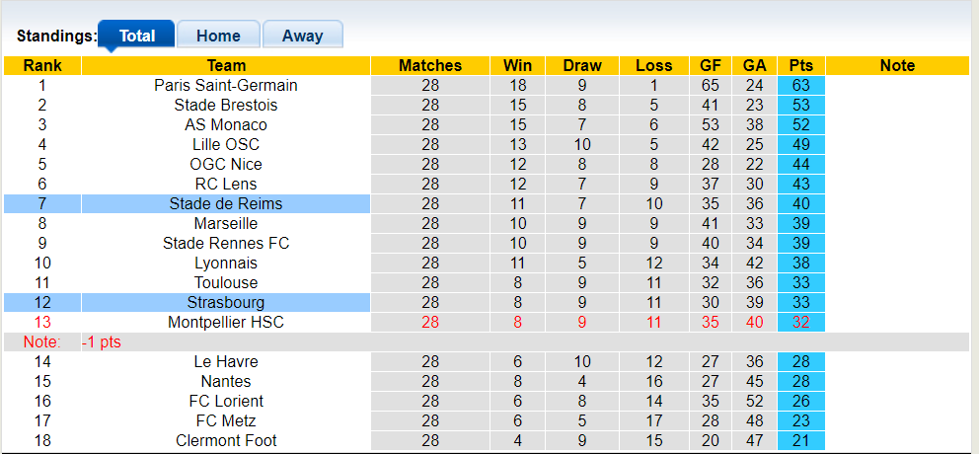The height and width of the screenshot is (454, 980).
Task: Select the highlighted Strasbourg team row
Action: 226,303
